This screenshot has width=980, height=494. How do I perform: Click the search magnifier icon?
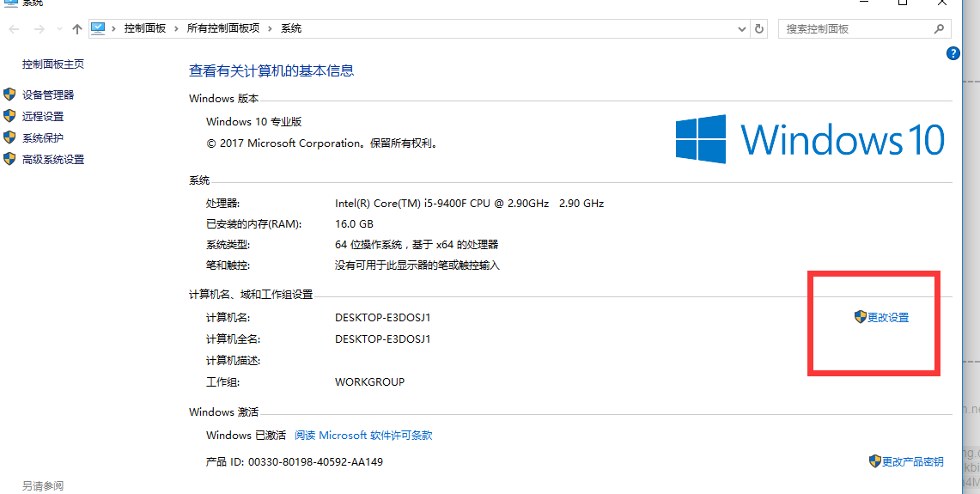tap(939, 28)
